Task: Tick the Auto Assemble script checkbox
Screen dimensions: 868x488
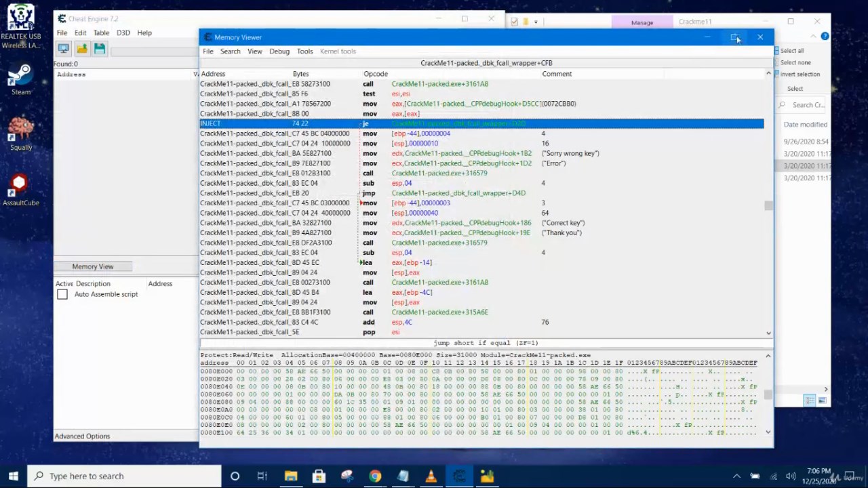Action: point(62,294)
